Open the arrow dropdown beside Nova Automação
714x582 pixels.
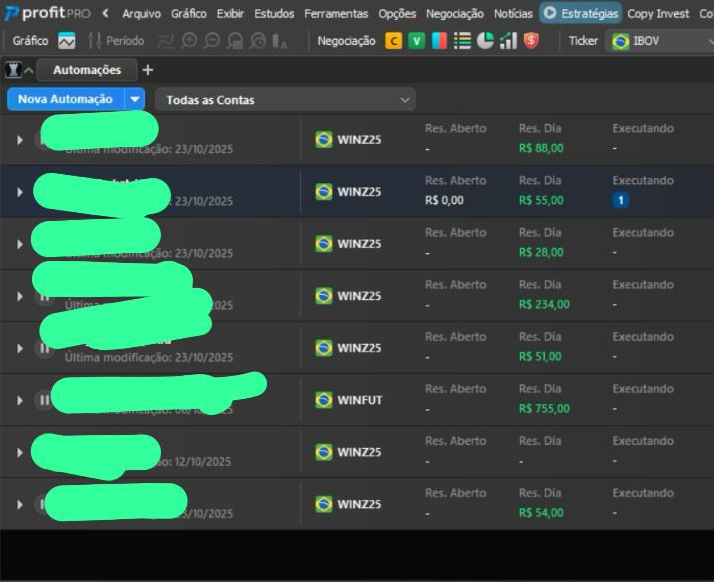(x=135, y=100)
